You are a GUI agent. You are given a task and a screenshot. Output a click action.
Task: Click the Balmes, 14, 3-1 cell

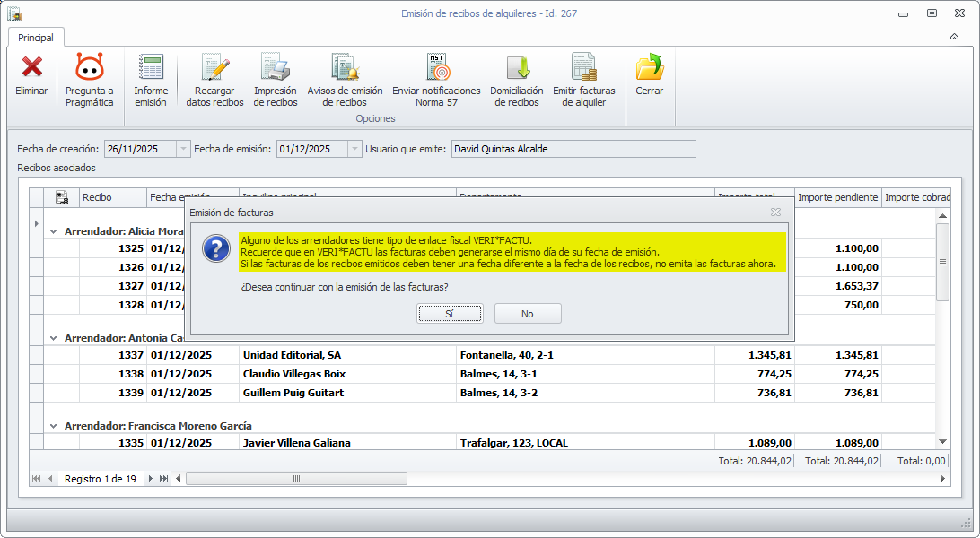(586, 374)
